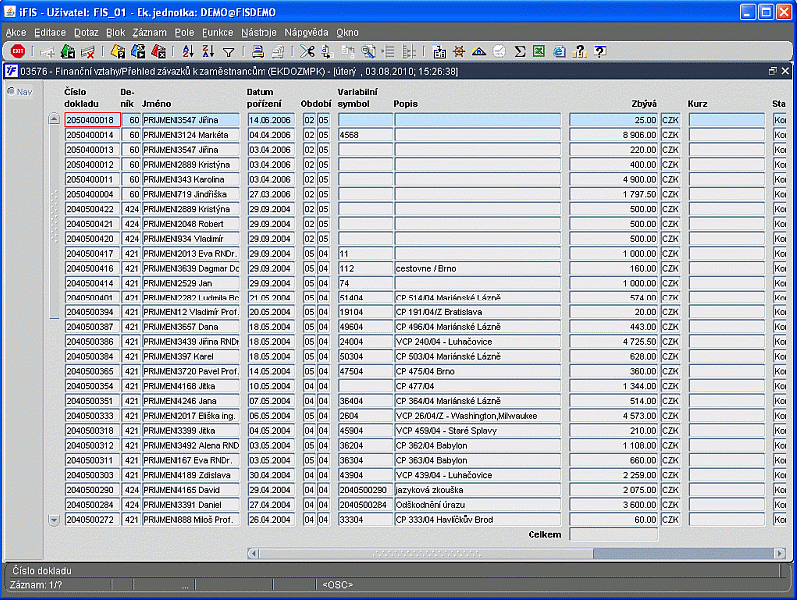
Task: Open the Blok menu
Action: (x=115, y=33)
